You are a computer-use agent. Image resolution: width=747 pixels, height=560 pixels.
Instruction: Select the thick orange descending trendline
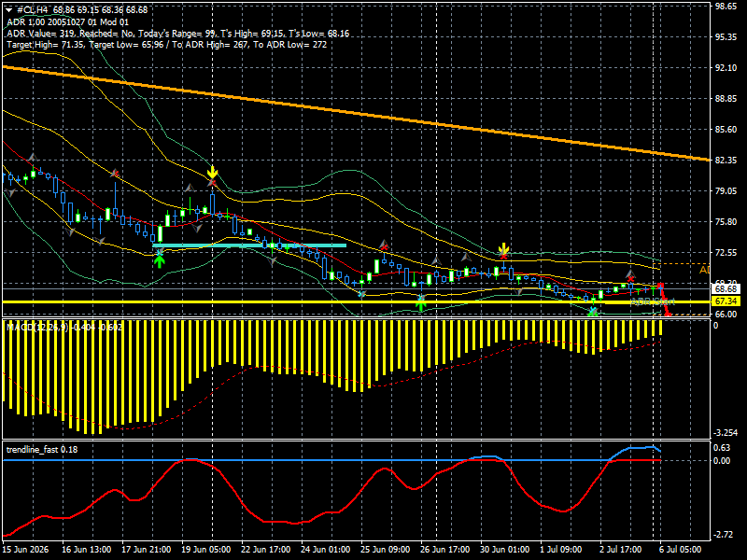point(357,113)
